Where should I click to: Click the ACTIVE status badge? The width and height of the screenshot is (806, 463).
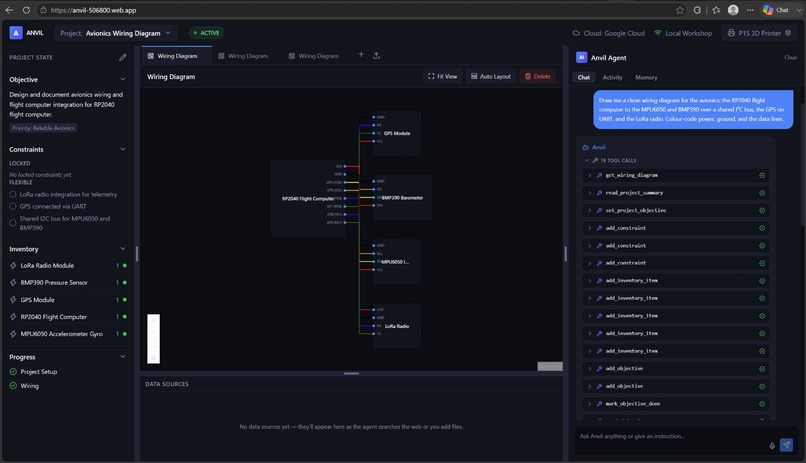[x=206, y=33]
